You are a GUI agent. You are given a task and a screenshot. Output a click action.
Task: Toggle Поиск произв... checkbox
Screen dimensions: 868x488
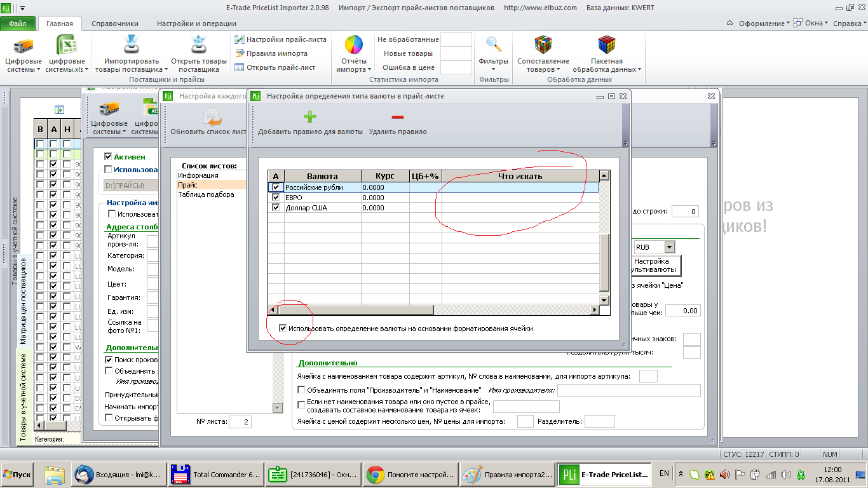(109, 360)
